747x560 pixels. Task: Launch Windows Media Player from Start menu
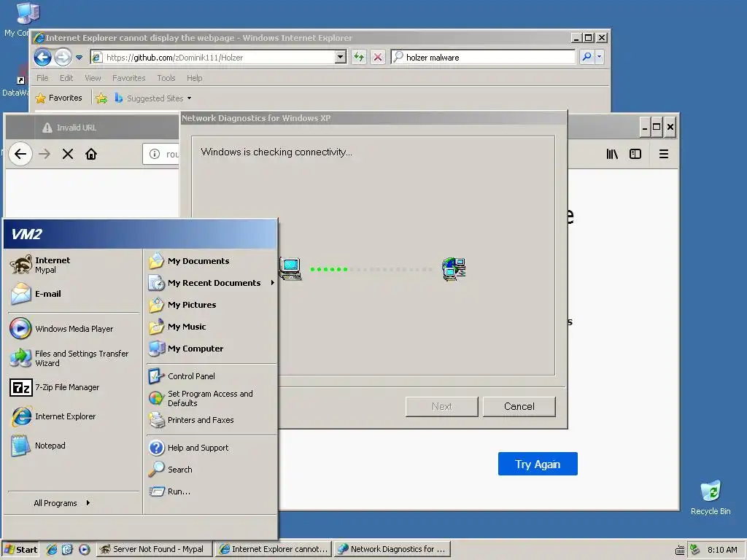coord(74,329)
